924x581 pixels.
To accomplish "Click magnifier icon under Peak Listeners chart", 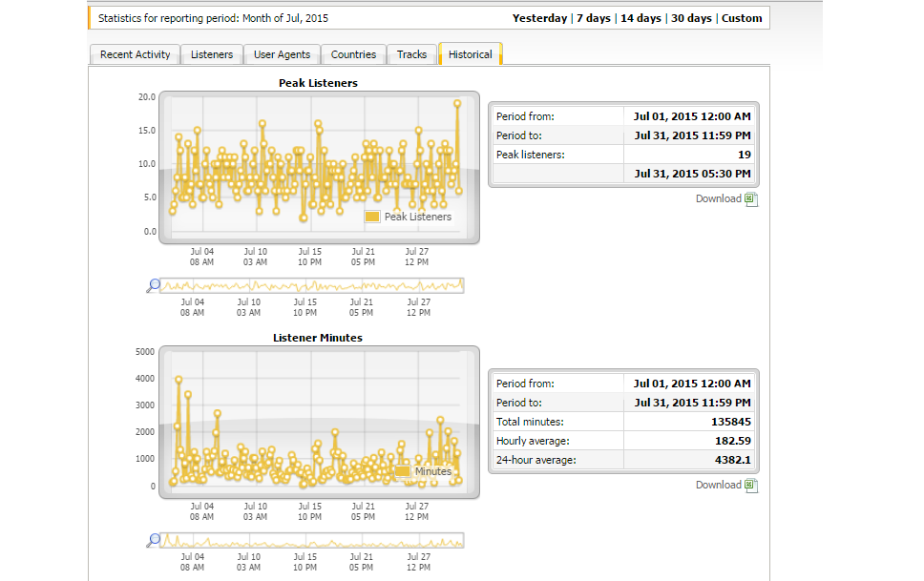I will [154, 286].
